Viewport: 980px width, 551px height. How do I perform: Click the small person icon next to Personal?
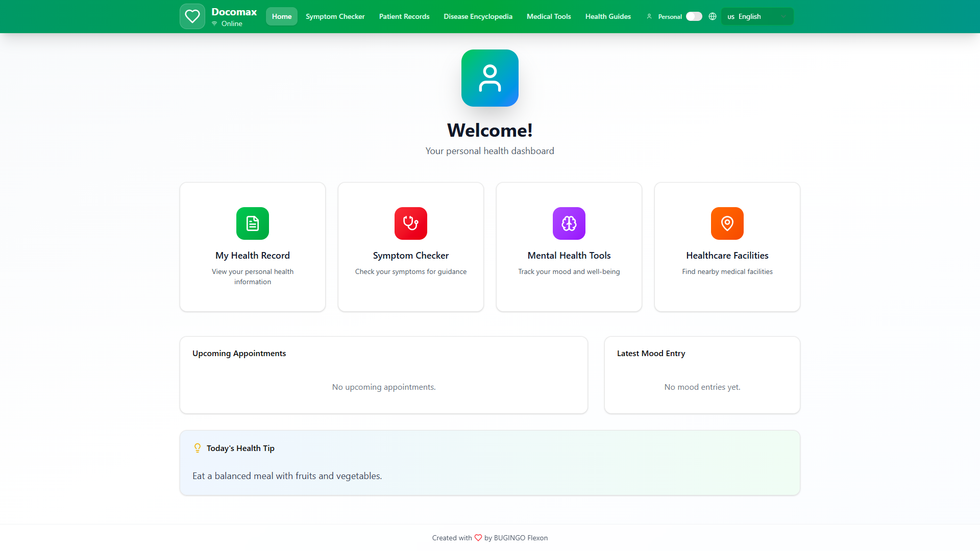click(x=649, y=16)
